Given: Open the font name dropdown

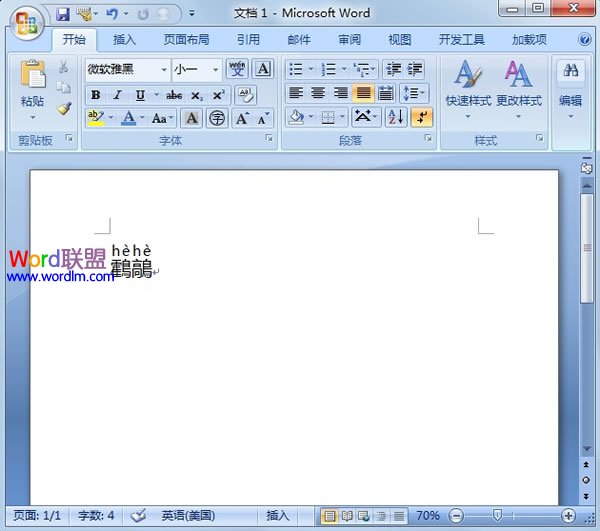Looking at the screenshot, I should 164,70.
